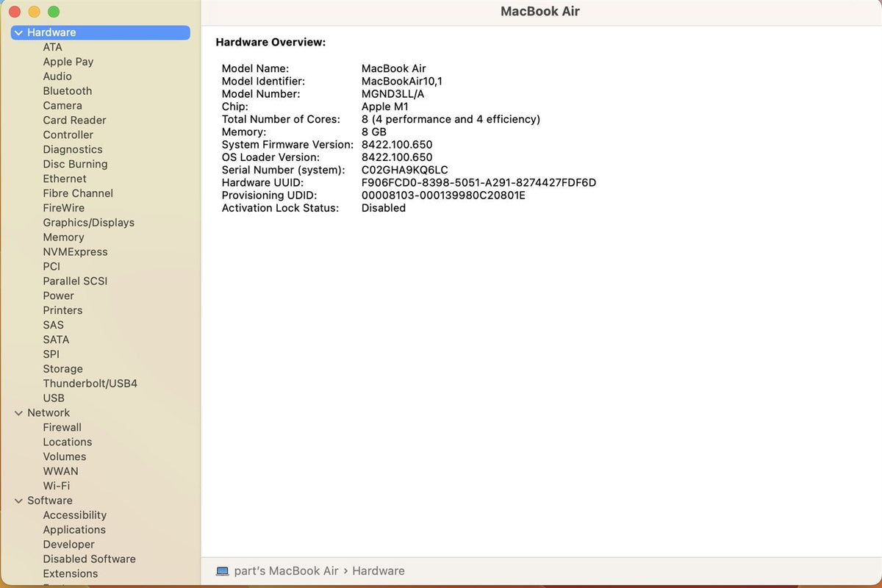Select Ethernet in the sidebar

point(65,179)
